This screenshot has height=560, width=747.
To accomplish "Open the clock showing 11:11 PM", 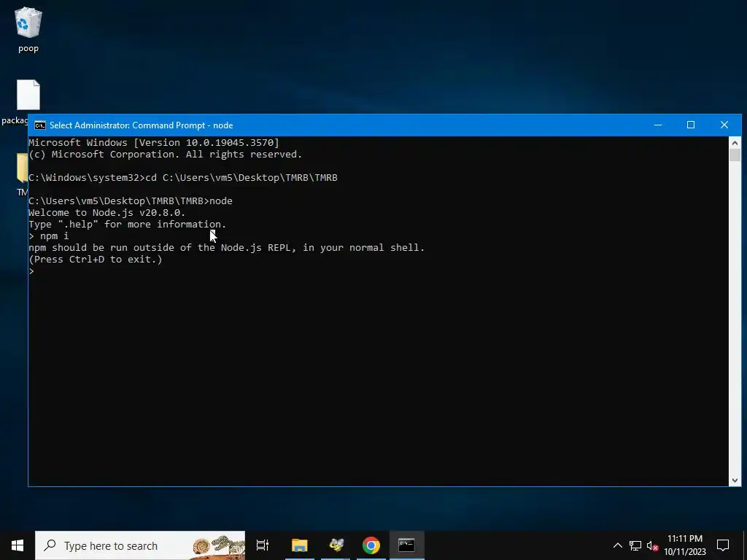I will click(x=685, y=545).
